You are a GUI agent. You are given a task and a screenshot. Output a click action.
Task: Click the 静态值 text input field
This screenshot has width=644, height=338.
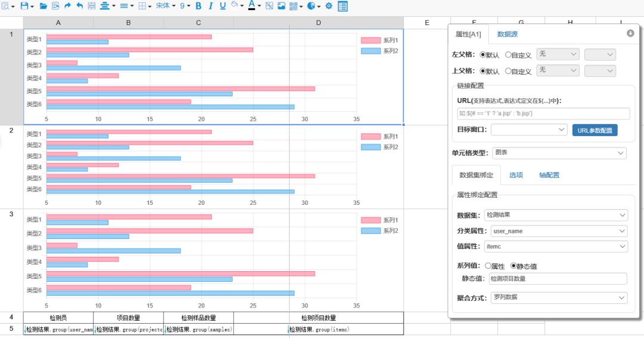(x=557, y=279)
